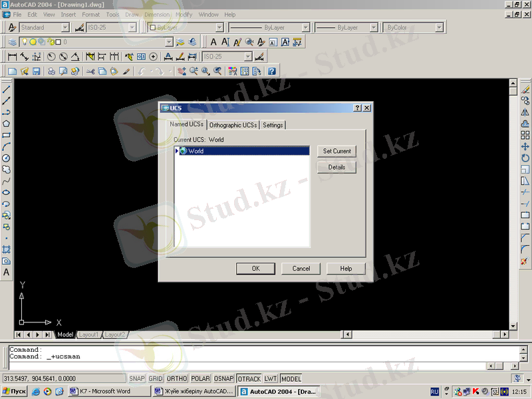
Task: Click the Linear Dimension icon
Action: click(x=12, y=57)
